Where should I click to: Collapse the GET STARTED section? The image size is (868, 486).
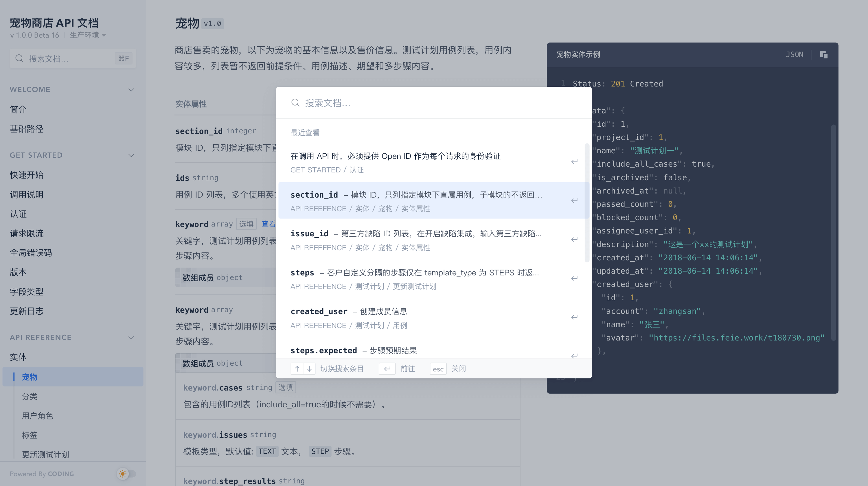pos(131,155)
